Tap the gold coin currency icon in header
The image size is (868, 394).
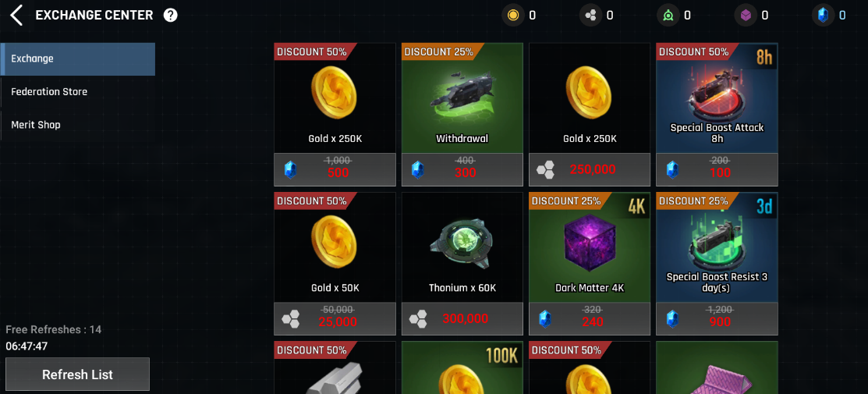(513, 16)
